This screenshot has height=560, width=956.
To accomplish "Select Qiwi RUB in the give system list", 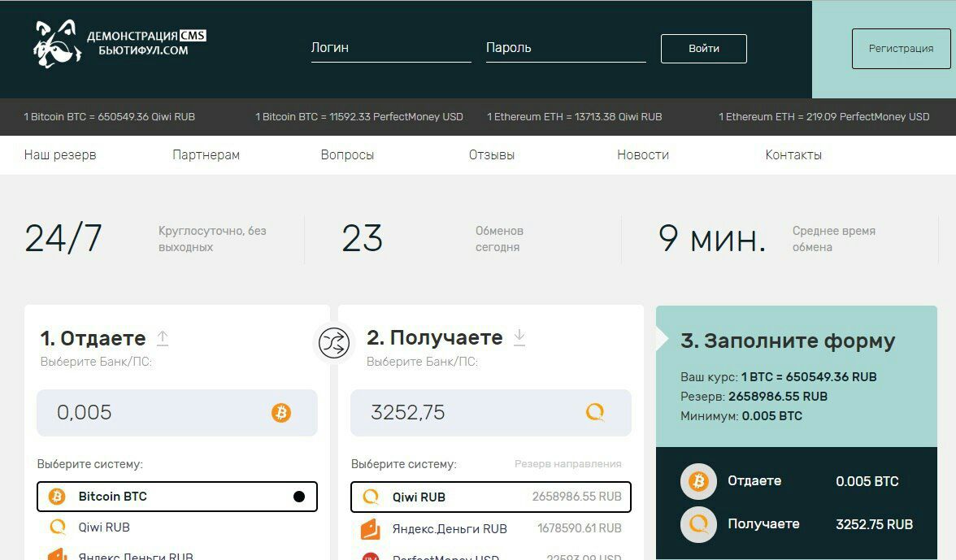I will tap(177, 527).
